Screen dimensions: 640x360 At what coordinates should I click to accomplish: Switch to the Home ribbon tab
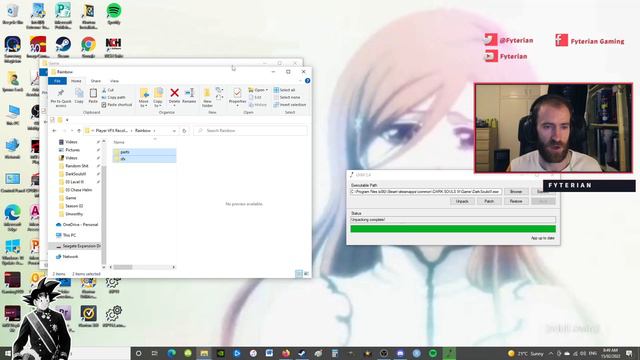76,81
